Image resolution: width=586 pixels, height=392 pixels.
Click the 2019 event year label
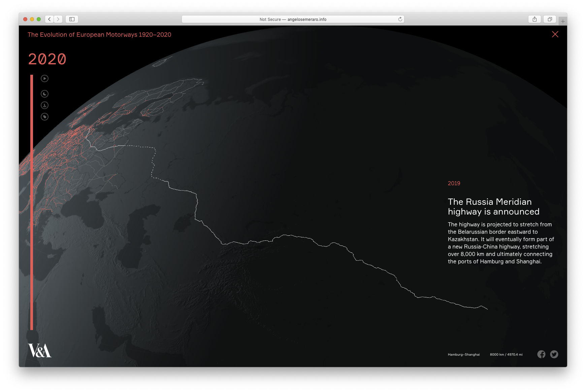[454, 183]
